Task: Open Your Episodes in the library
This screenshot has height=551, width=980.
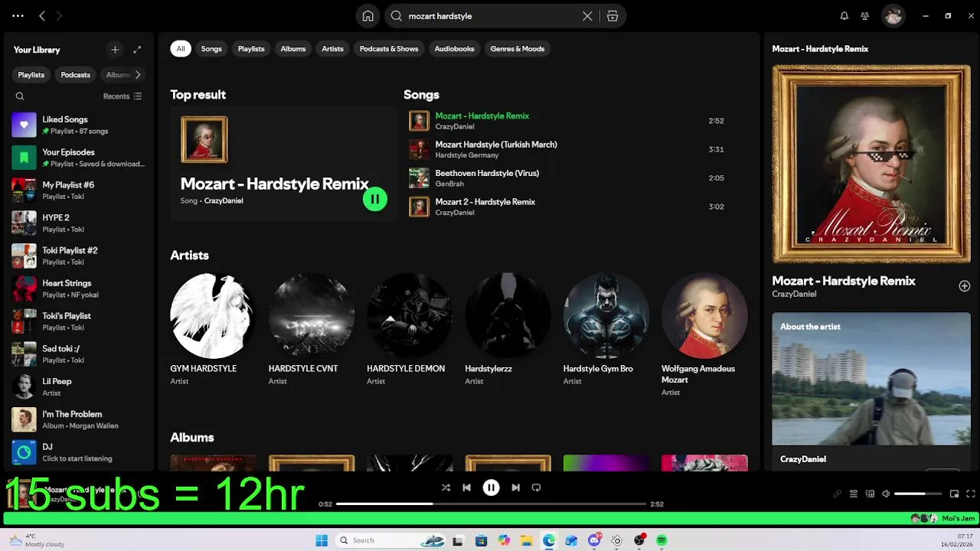Action: click(x=78, y=158)
